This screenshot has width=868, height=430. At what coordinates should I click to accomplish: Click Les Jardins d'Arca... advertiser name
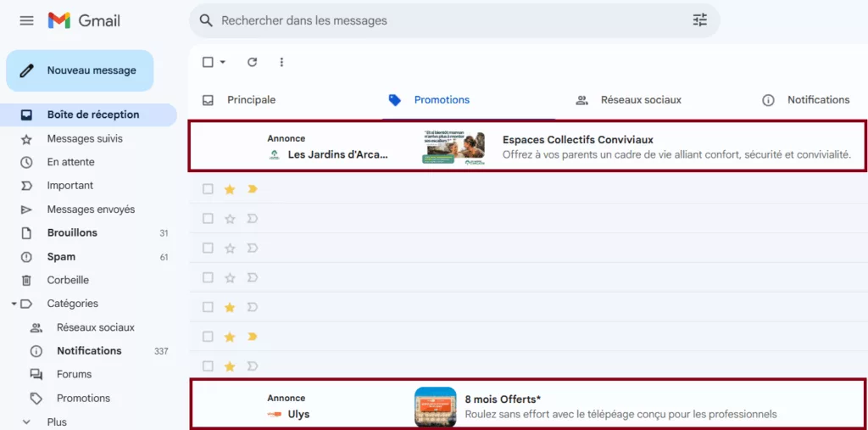[x=337, y=154]
